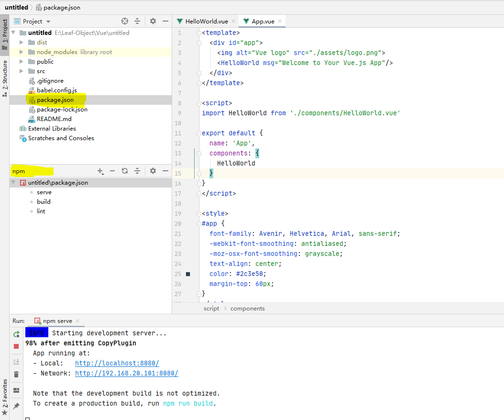The image size is (504, 420).
Task: Select the build script in npm panel
Action: coord(44,202)
